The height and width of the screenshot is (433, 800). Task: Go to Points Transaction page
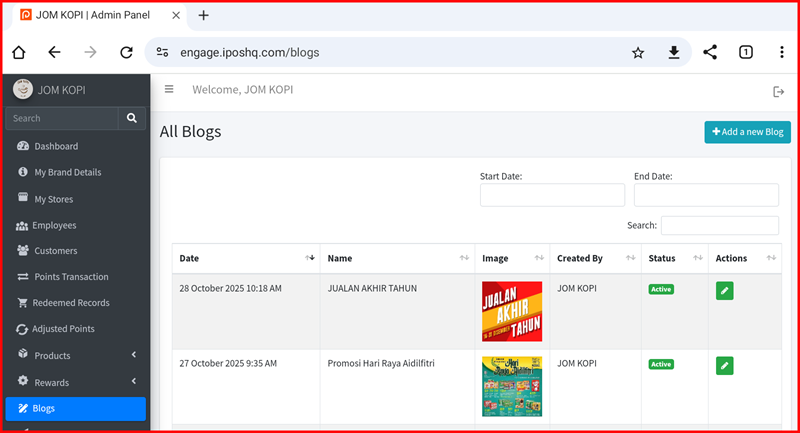pos(70,277)
